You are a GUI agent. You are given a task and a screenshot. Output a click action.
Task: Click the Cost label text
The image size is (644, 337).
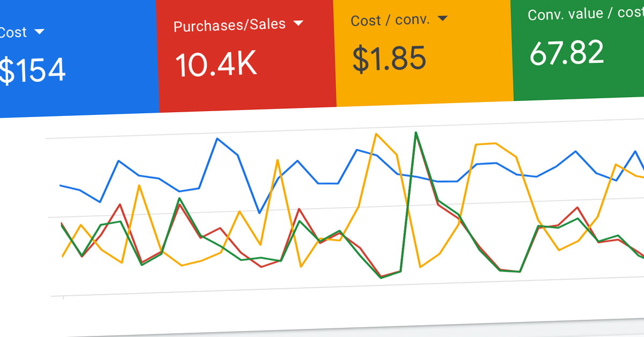13,32
